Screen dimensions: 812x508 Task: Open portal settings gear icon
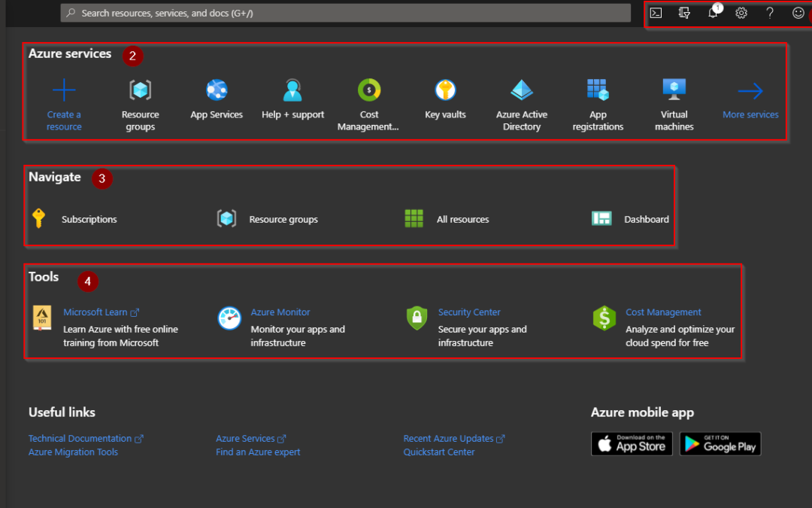[741, 13]
